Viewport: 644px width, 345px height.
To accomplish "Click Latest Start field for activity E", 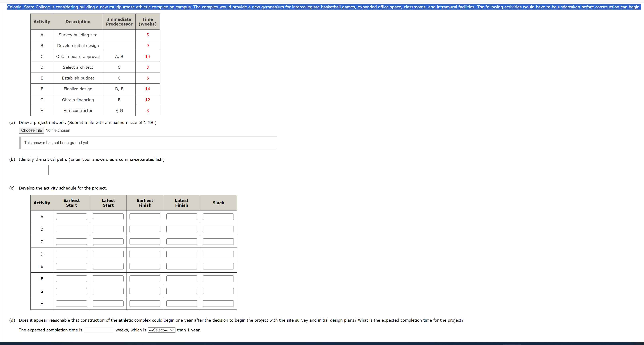I will [x=108, y=266].
